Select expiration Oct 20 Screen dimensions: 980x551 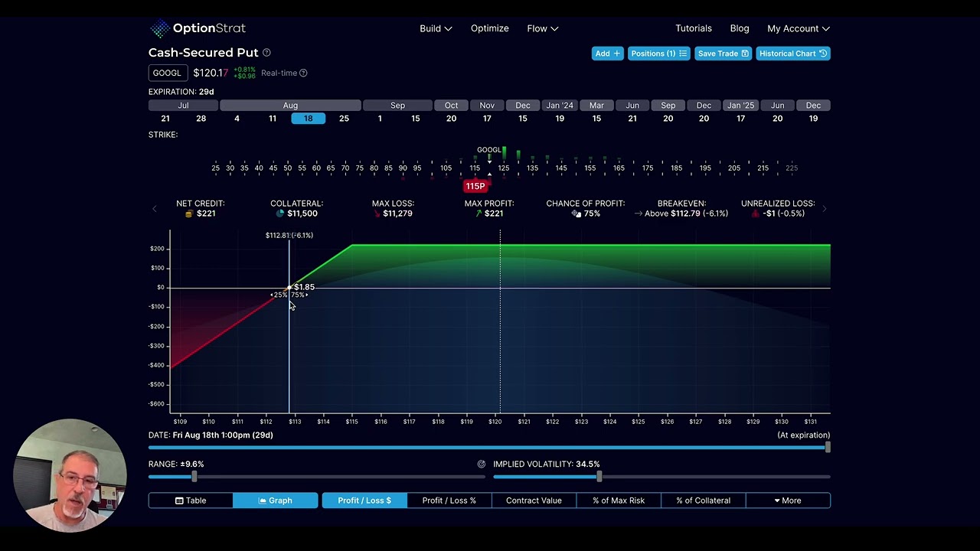click(x=451, y=119)
